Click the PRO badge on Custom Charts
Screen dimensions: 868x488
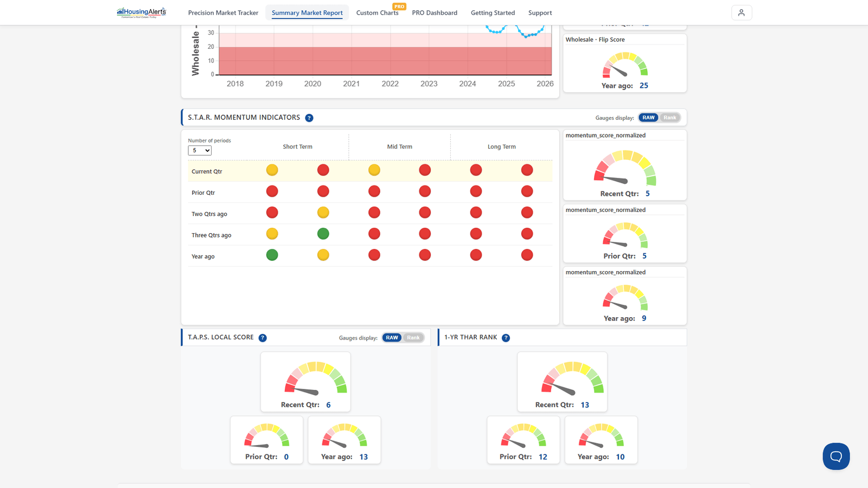coord(399,7)
